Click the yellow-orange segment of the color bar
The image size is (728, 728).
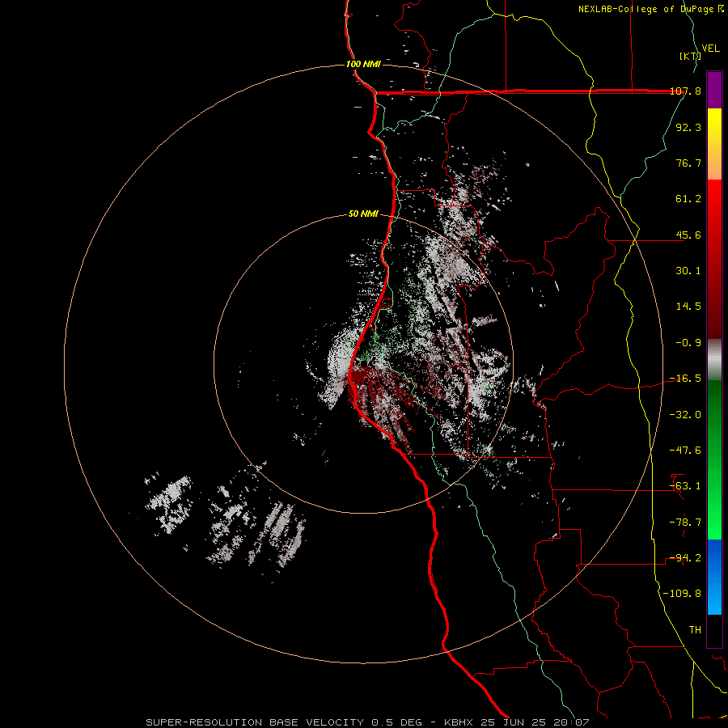(714, 144)
